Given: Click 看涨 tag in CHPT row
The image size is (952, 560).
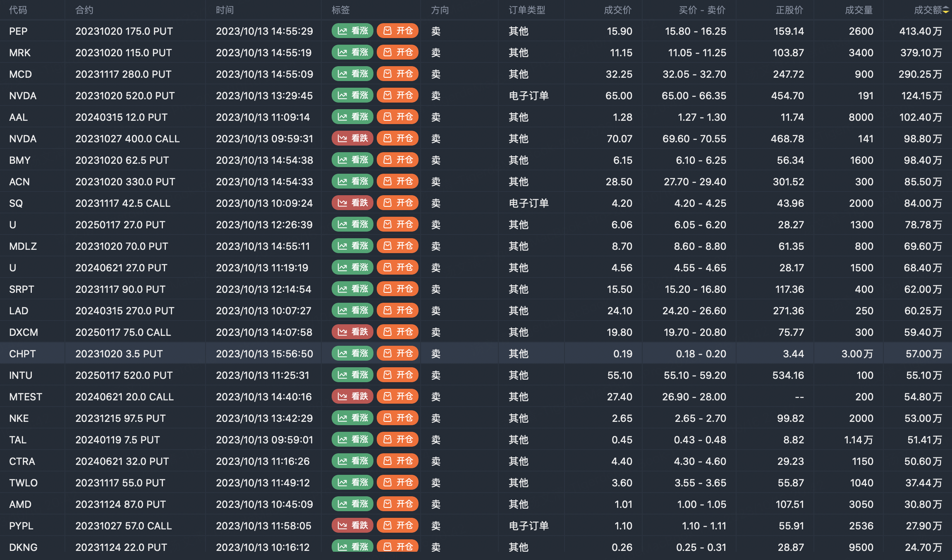Looking at the screenshot, I should 352,354.
